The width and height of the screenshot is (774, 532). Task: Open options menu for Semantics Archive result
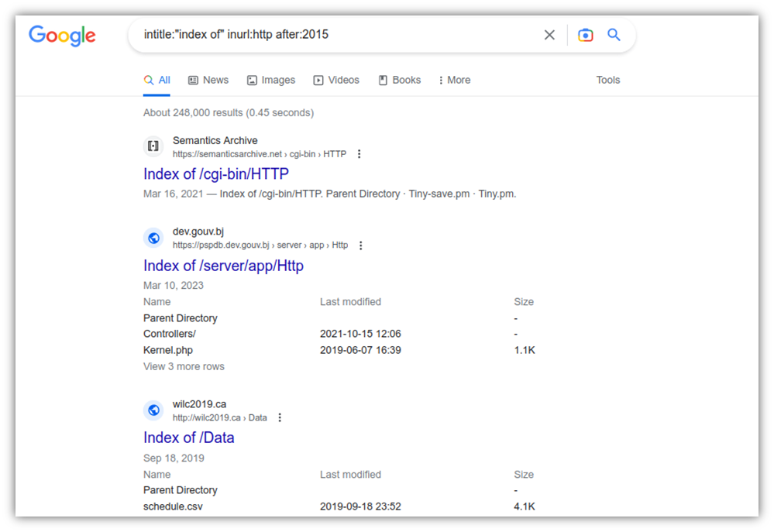(x=359, y=154)
